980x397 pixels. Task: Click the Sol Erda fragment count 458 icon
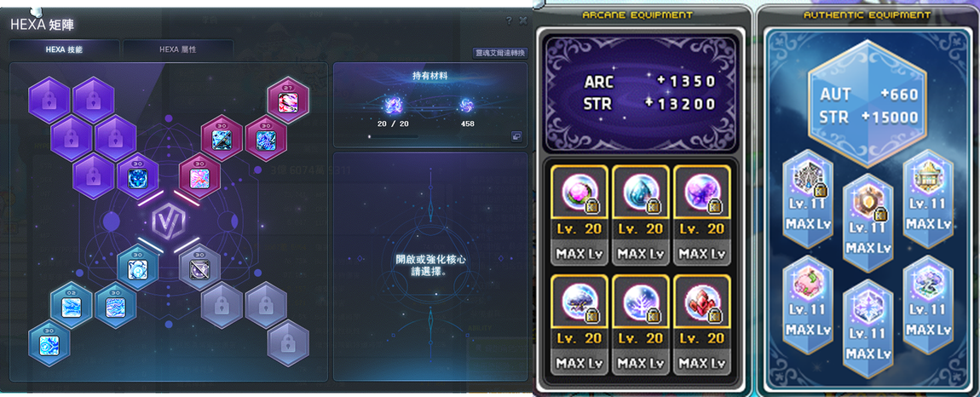pos(467,105)
